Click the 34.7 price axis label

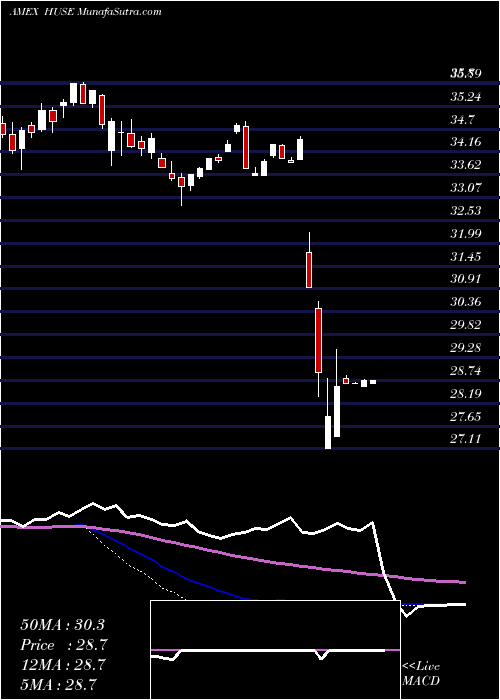pos(463,119)
